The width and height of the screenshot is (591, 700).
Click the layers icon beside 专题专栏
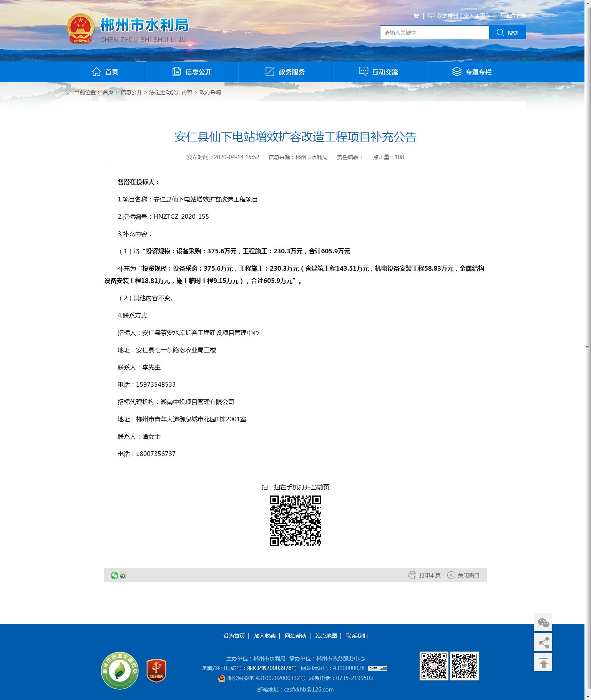click(457, 72)
